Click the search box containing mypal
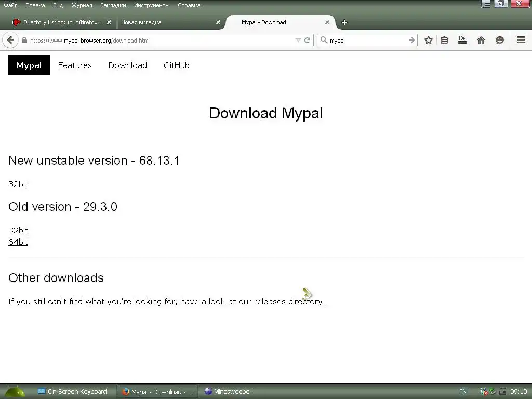This screenshot has height=399, width=532. (368, 41)
